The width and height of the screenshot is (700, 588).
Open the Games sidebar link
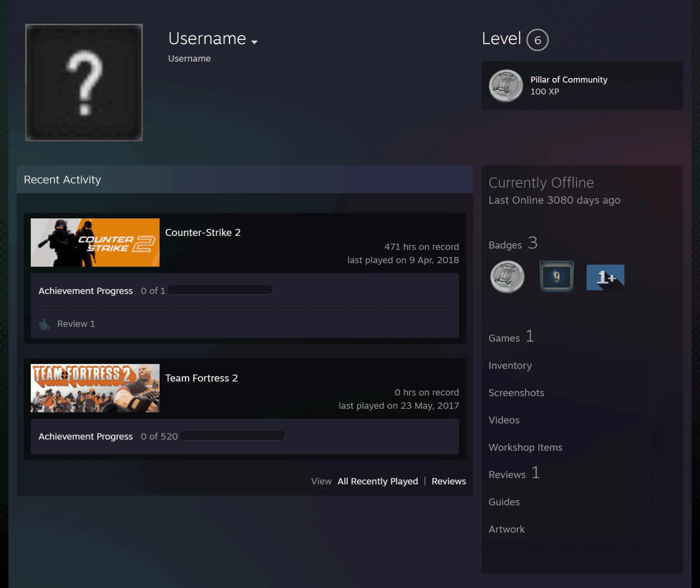point(511,336)
